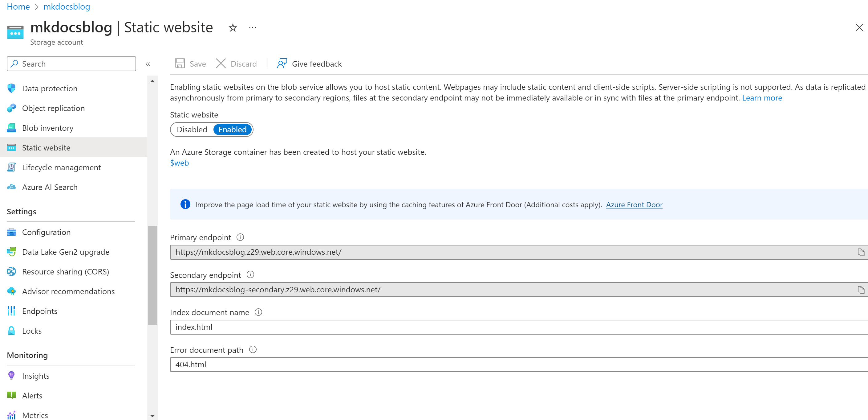
Task: Click the Index document name field
Action: pos(519,327)
